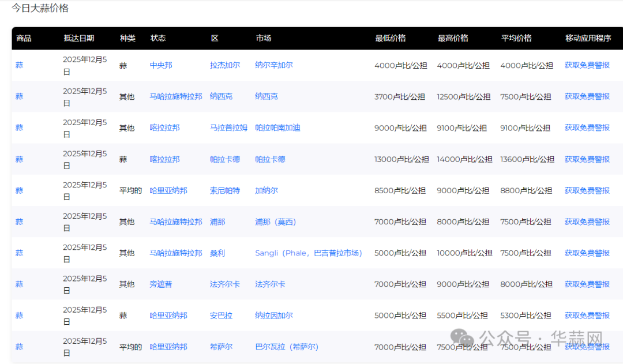Open the 希萨尔 district link
This screenshot has height=364, width=623.
click(222, 347)
